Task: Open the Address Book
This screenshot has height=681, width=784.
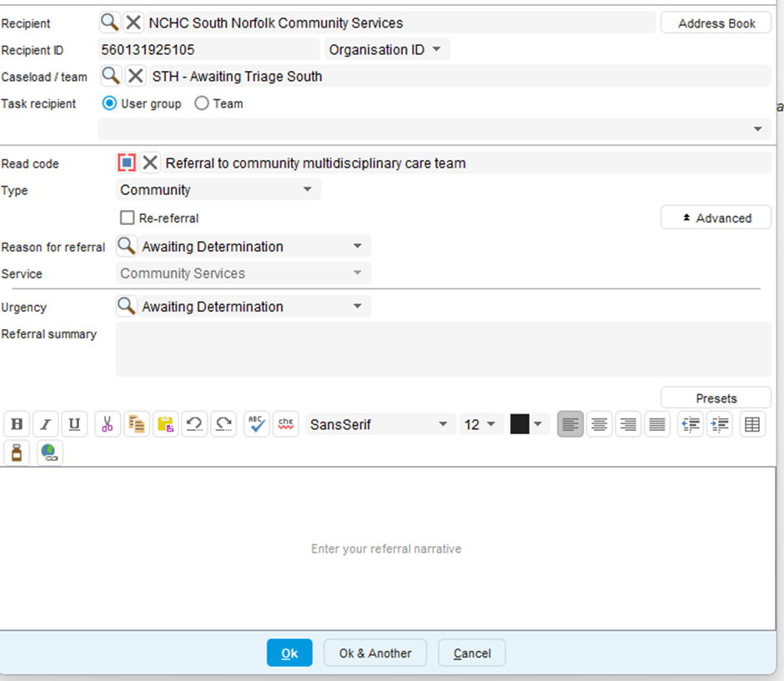Action: pyautogui.click(x=716, y=23)
